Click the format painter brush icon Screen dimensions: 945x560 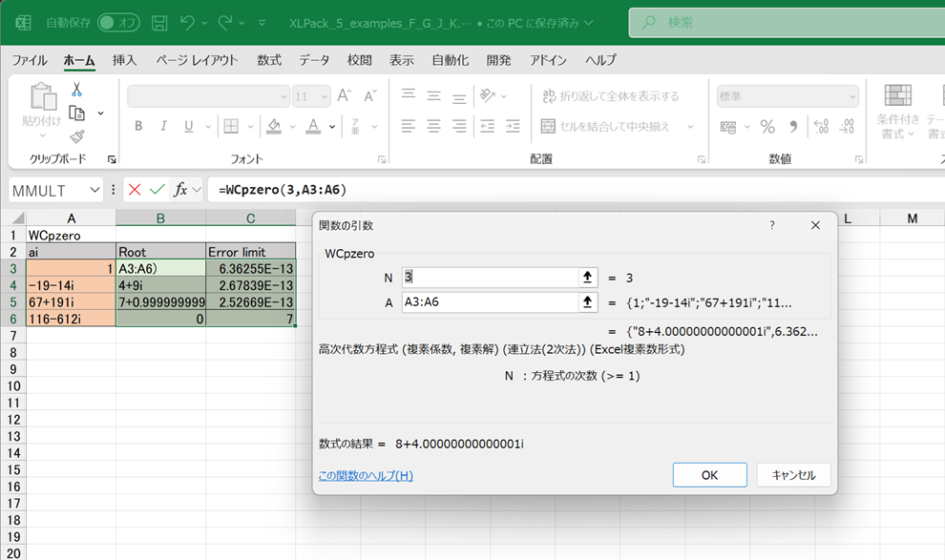(x=76, y=136)
